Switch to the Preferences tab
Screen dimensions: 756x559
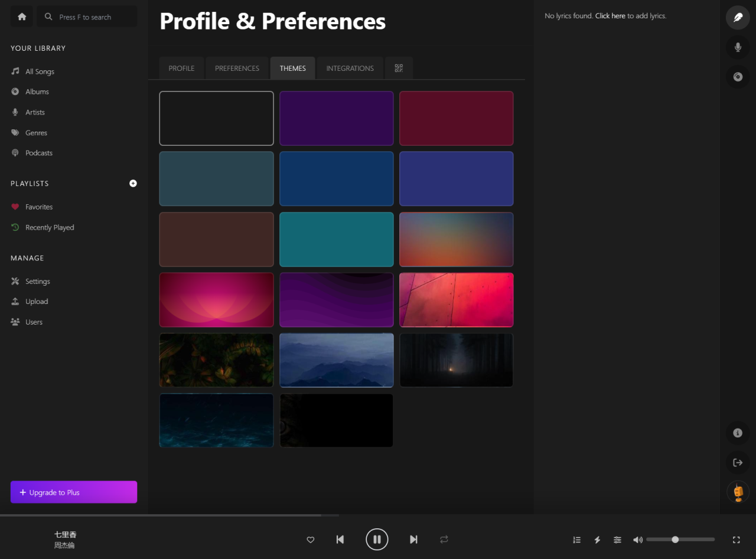(237, 68)
